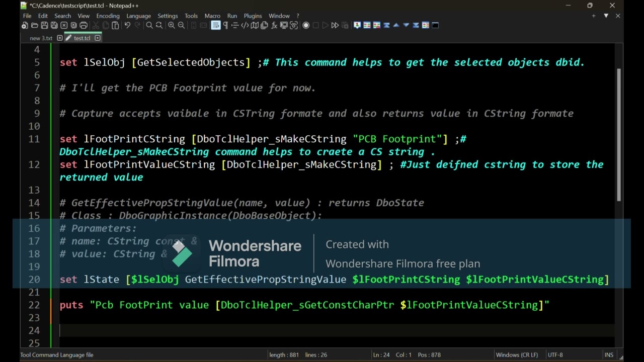
Task: Click run macro multiple times icon
Action: tap(335, 25)
